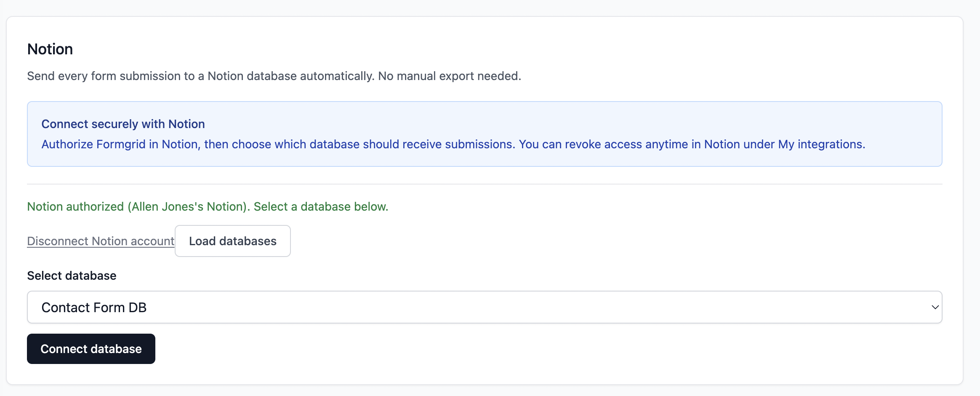
Task: Click 'Send every form submission' description
Action: pyautogui.click(x=274, y=76)
